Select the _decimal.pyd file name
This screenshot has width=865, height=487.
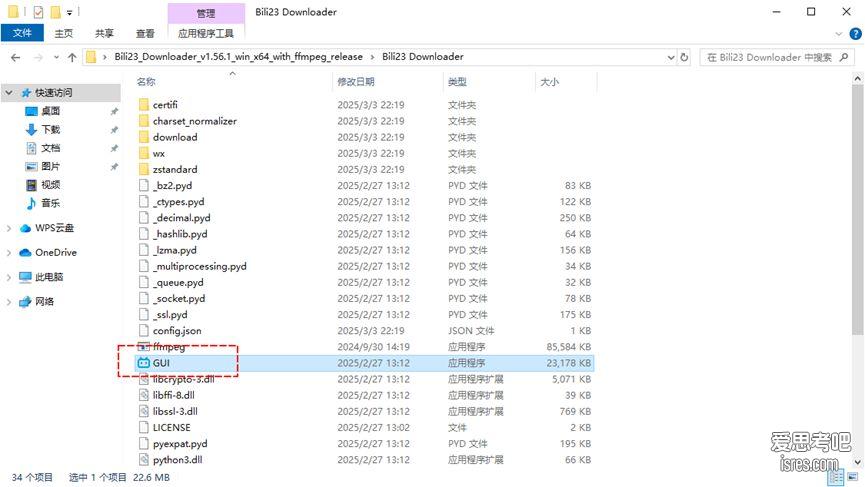tap(181, 218)
